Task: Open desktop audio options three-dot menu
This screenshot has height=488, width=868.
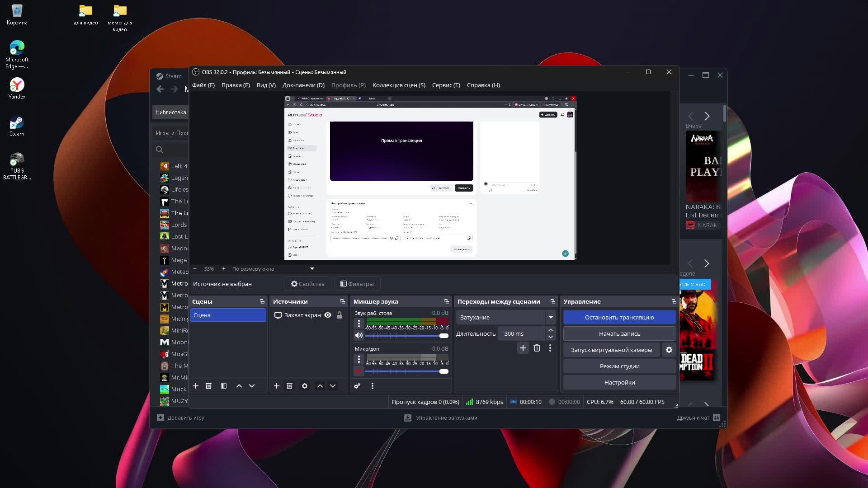Action: [359, 324]
